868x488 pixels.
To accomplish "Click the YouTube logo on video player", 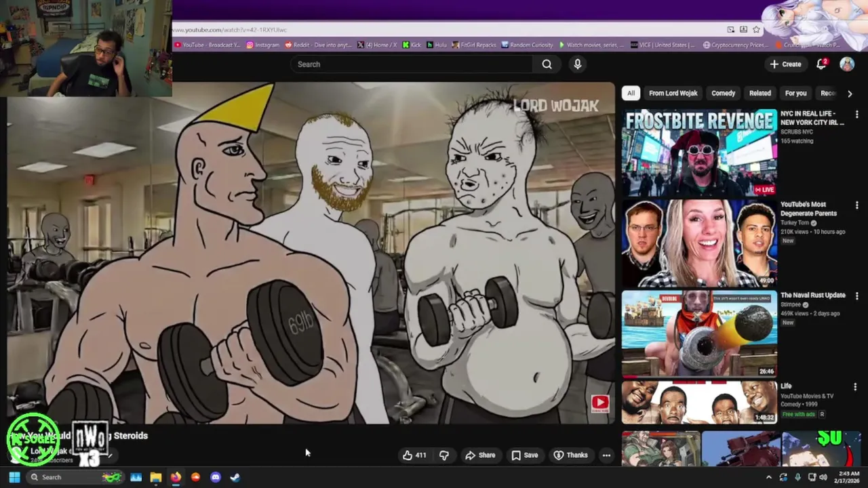I will tap(599, 403).
